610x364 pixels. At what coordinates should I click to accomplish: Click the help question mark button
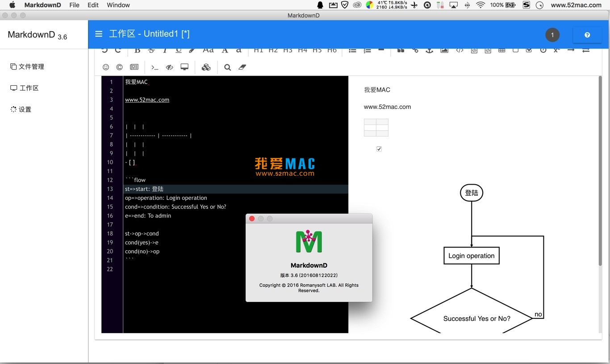tap(587, 35)
